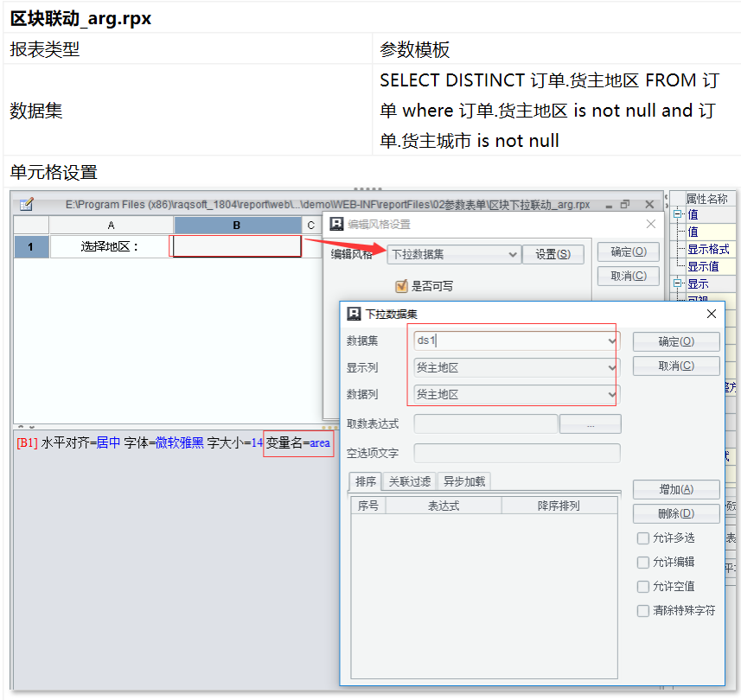This screenshot has width=741, height=700.
Task: Collapse the 显示 group in property panel
Action: 677,283
